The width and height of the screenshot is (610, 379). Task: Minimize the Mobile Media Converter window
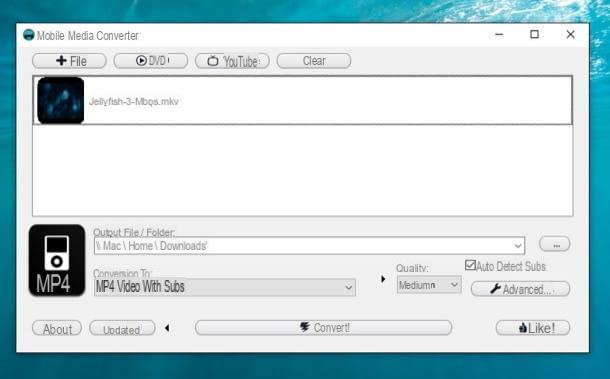click(499, 35)
